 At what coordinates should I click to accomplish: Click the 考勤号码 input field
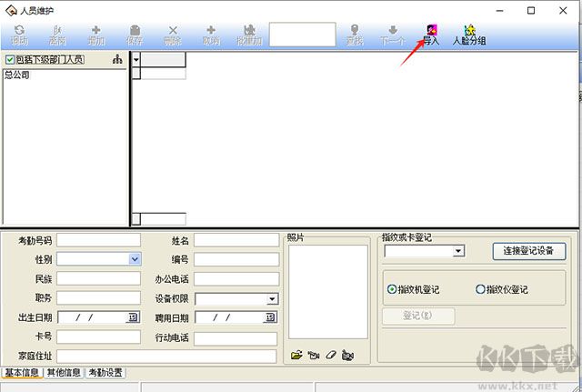pos(99,240)
